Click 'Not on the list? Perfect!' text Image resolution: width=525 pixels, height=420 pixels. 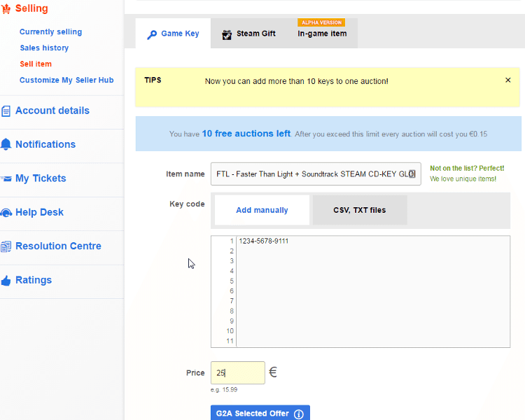coord(467,168)
